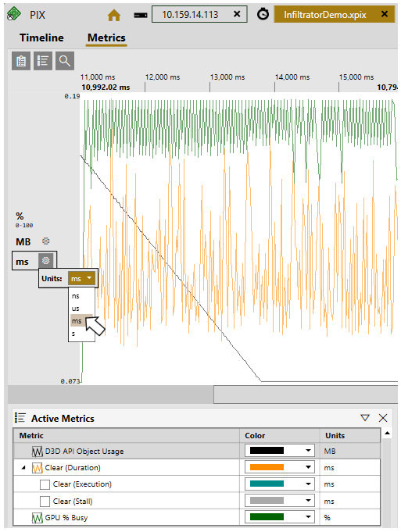Click the stopwatch capture icon
The image size is (401, 532).
(263, 14)
